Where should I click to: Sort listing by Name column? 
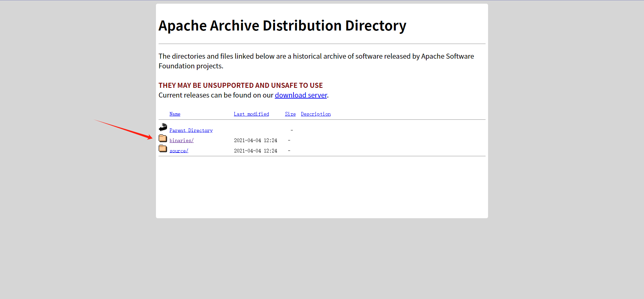(175, 114)
